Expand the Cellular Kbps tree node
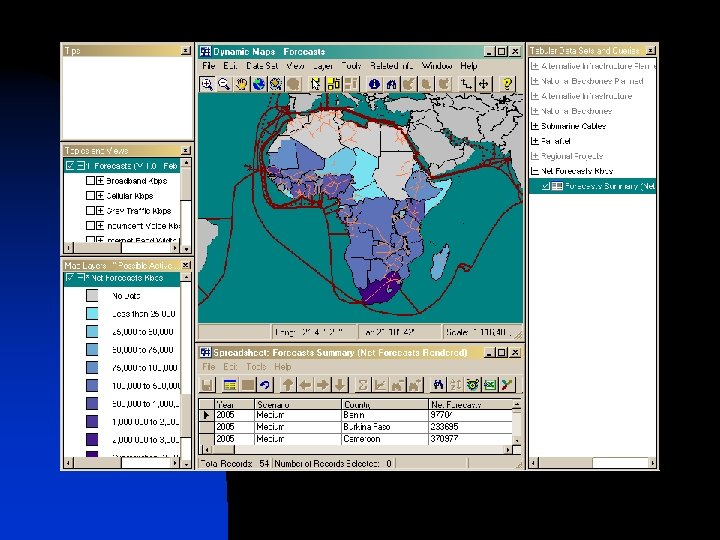The height and width of the screenshot is (540, 720). 100,196
